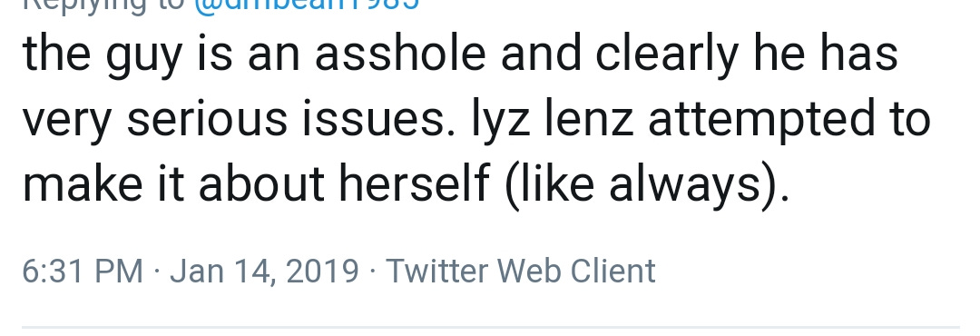Click the word 'herself' in the tweet

pyautogui.click(x=414, y=184)
